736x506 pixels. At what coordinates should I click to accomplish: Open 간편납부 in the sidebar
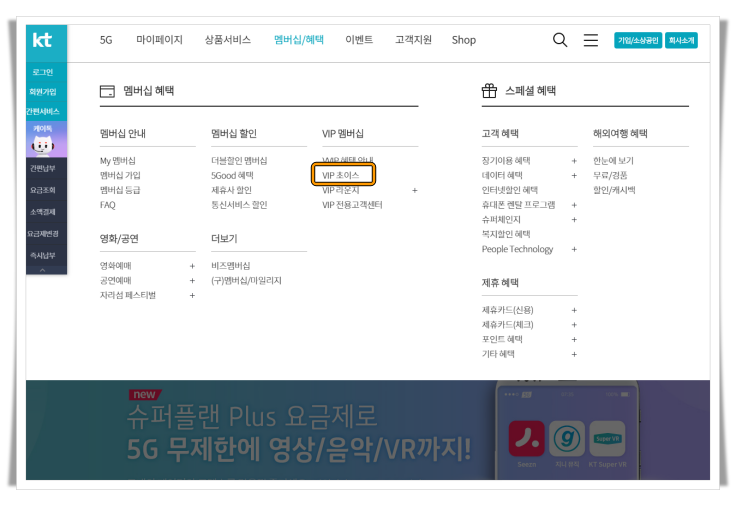tap(43, 169)
